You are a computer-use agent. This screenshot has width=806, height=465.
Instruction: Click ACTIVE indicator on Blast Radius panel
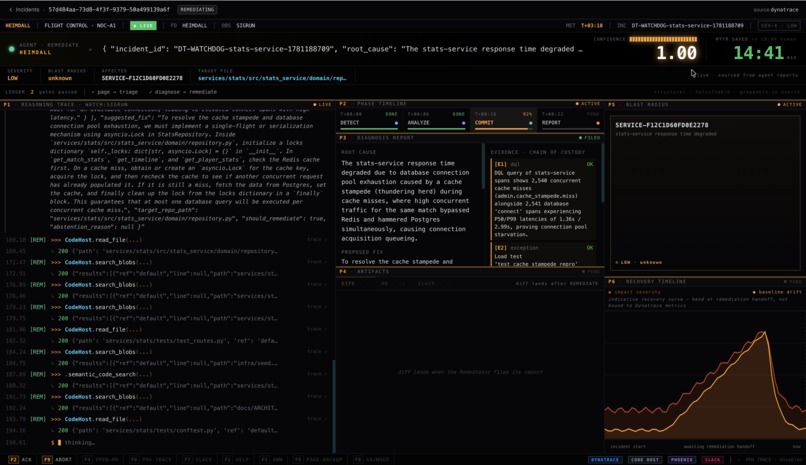pos(790,104)
